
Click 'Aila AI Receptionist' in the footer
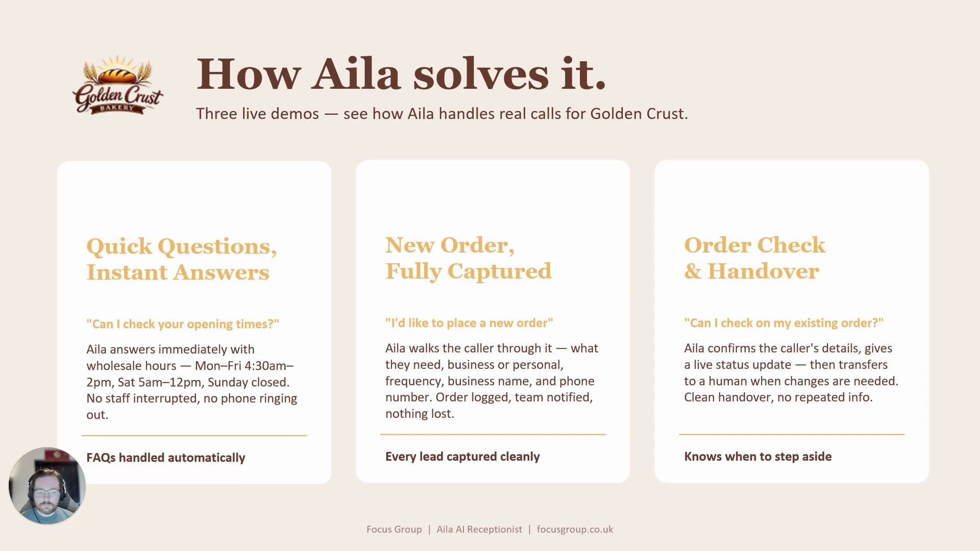479,530
